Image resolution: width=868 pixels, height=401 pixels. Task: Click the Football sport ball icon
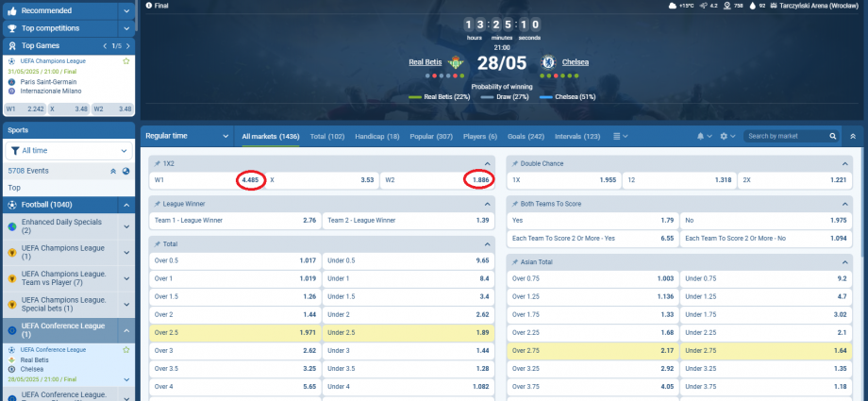pos(11,205)
